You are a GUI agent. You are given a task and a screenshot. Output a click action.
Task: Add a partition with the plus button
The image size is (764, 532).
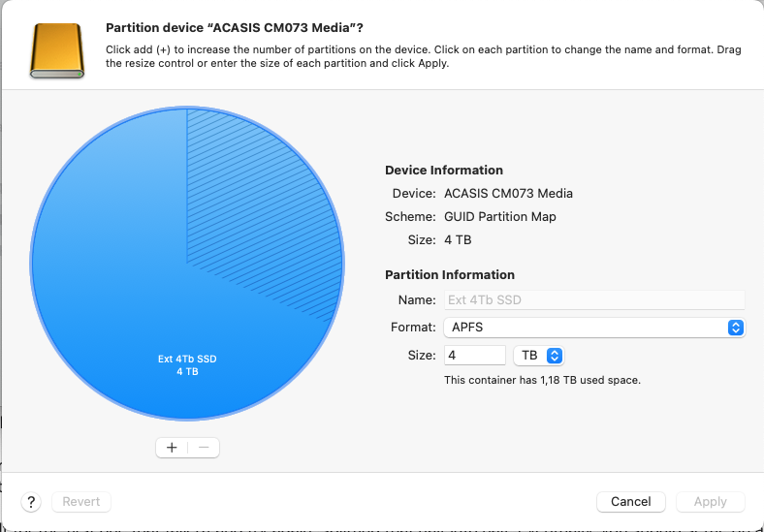172,448
